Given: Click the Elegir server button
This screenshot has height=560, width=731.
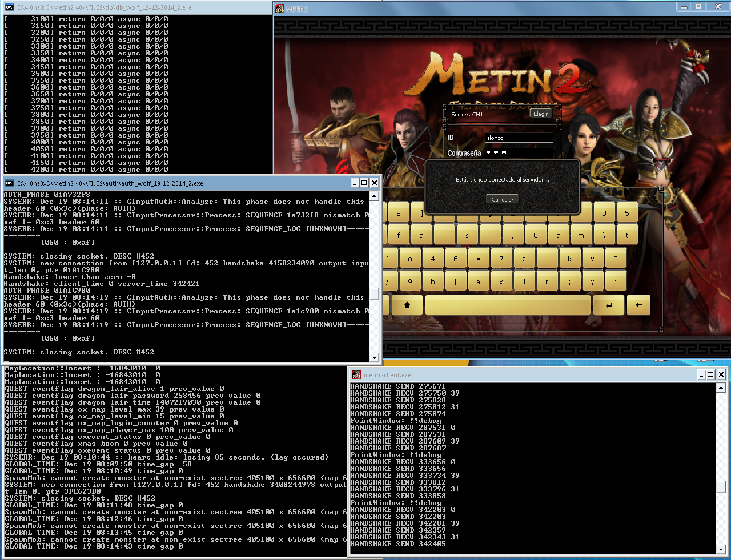Looking at the screenshot, I should pyautogui.click(x=540, y=114).
